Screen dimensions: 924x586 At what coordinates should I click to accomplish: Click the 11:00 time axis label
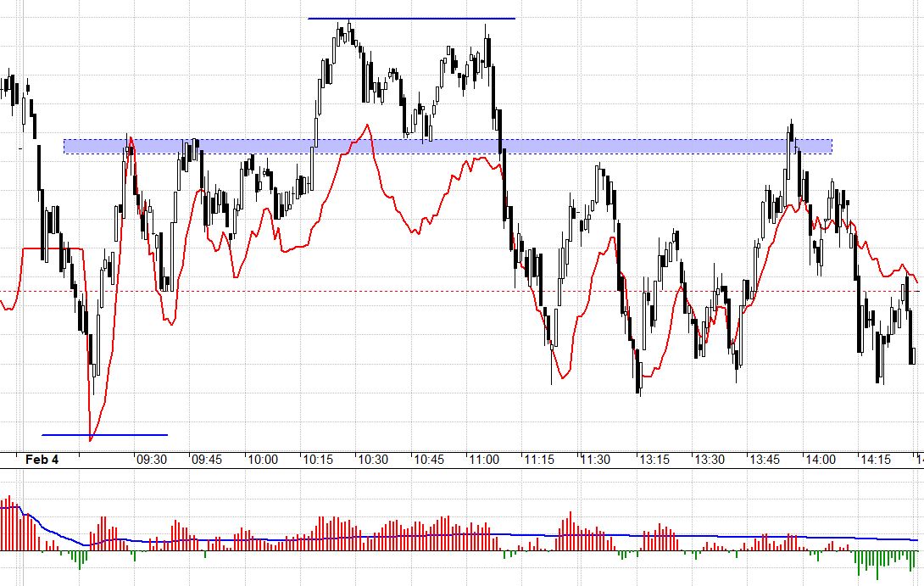[x=484, y=460]
